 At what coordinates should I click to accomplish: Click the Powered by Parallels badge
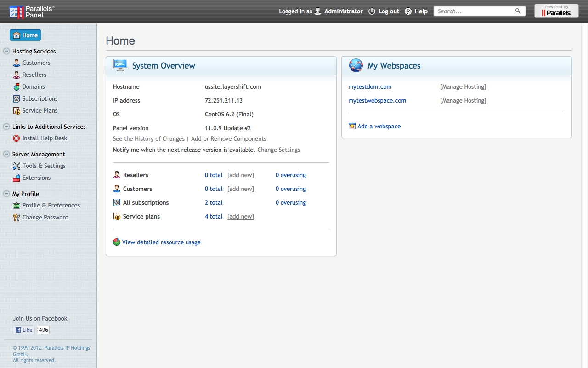(556, 11)
